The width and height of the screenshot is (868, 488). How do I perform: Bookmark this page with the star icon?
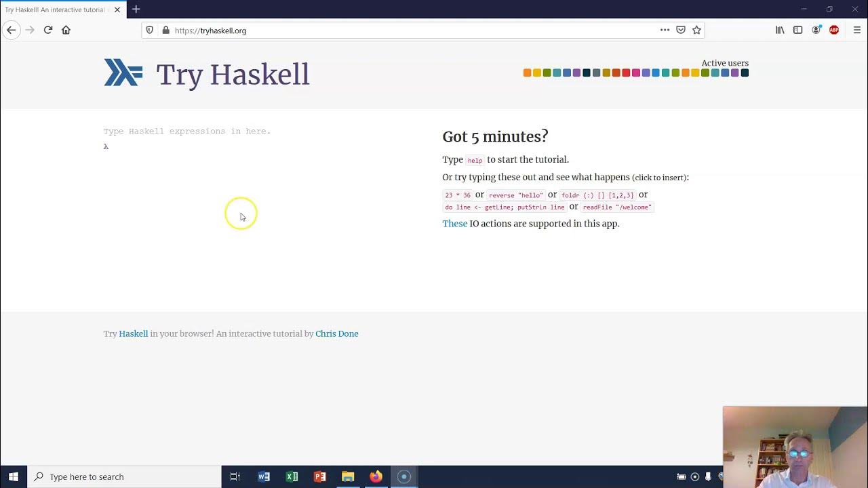(x=696, y=30)
